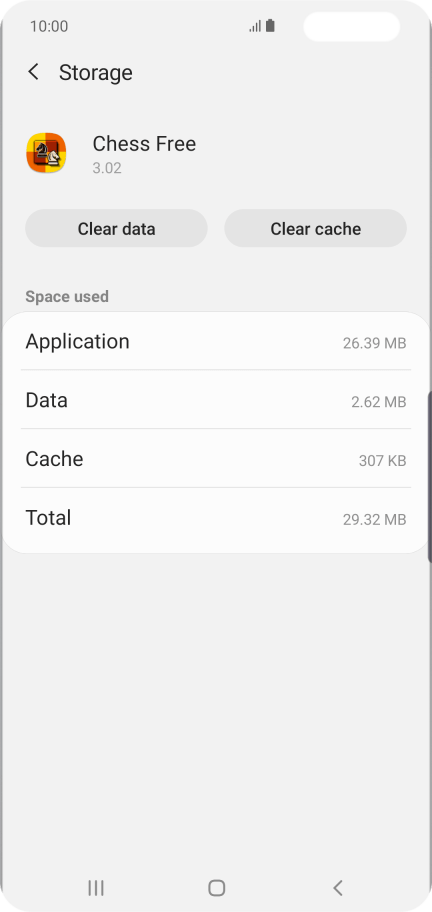Tap the battery icon in status bar

(x=270, y=26)
